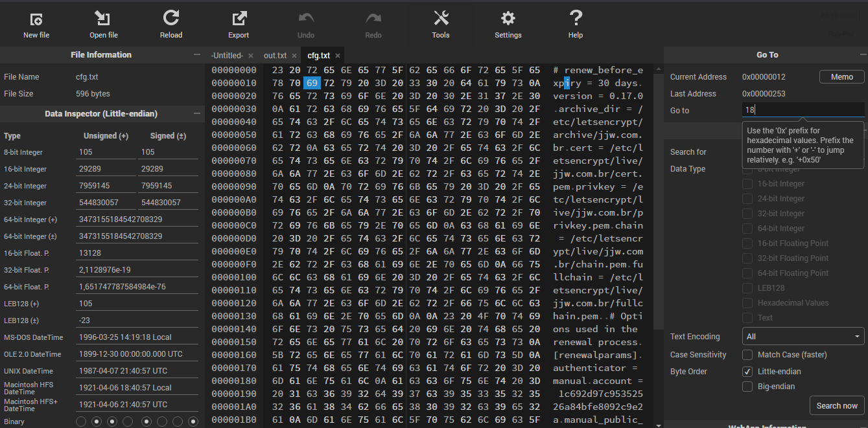The height and width of the screenshot is (428, 868).
Task: Open the Text Encoding dropdown
Action: (x=803, y=337)
